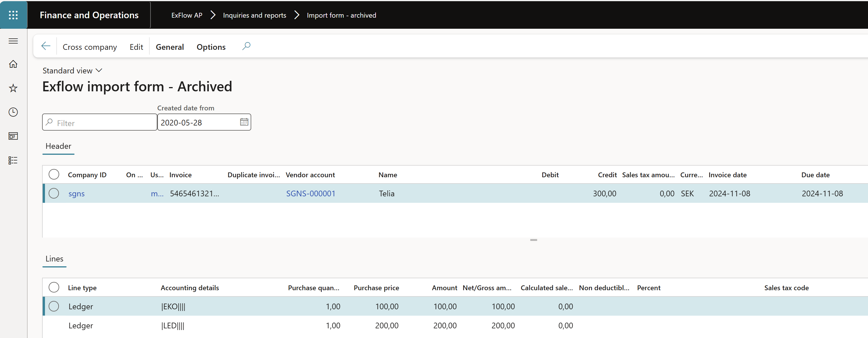The image size is (868, 338).
Task: Expand the navigation pane hamburger menu
Action: coord(13,41)
